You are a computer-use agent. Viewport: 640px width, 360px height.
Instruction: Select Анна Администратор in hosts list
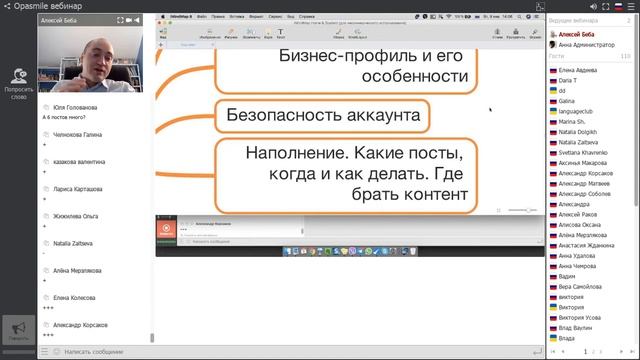coord(587,45)
